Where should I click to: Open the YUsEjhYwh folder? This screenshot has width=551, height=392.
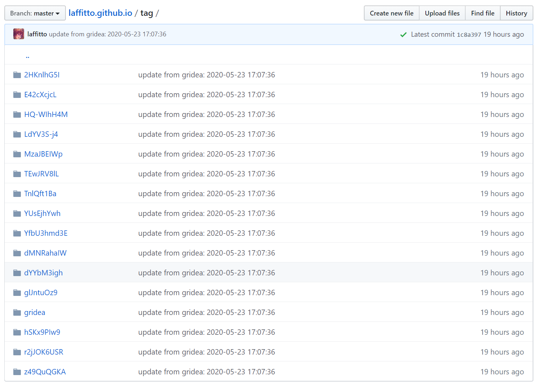(x=42, y=213)
